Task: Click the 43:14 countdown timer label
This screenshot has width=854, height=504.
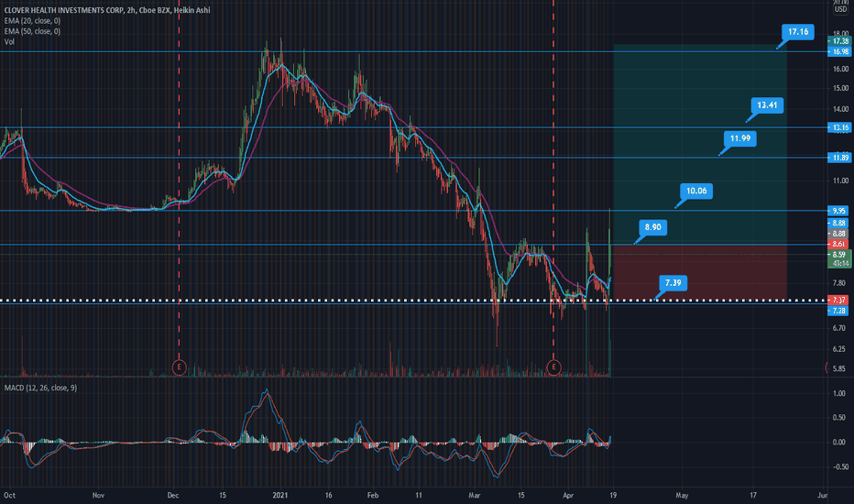Action: [x=838, y=264]
